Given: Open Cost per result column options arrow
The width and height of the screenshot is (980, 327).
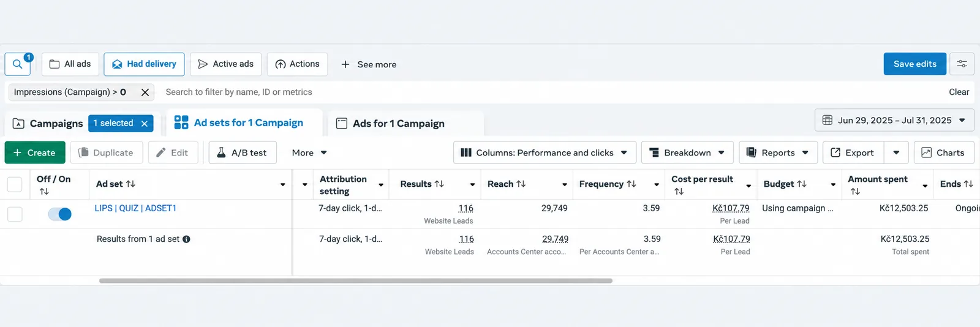Looking at the screenshot, I should click(x=748, y=186).
